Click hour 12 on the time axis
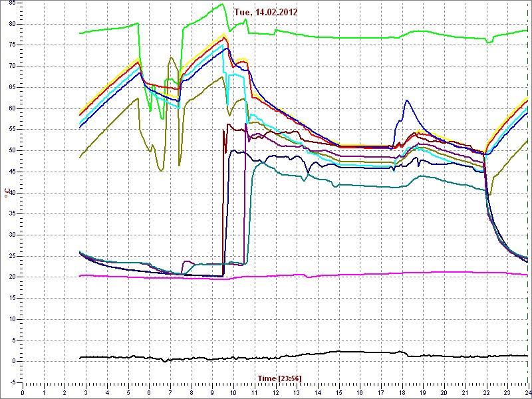 tap(275, 393)
